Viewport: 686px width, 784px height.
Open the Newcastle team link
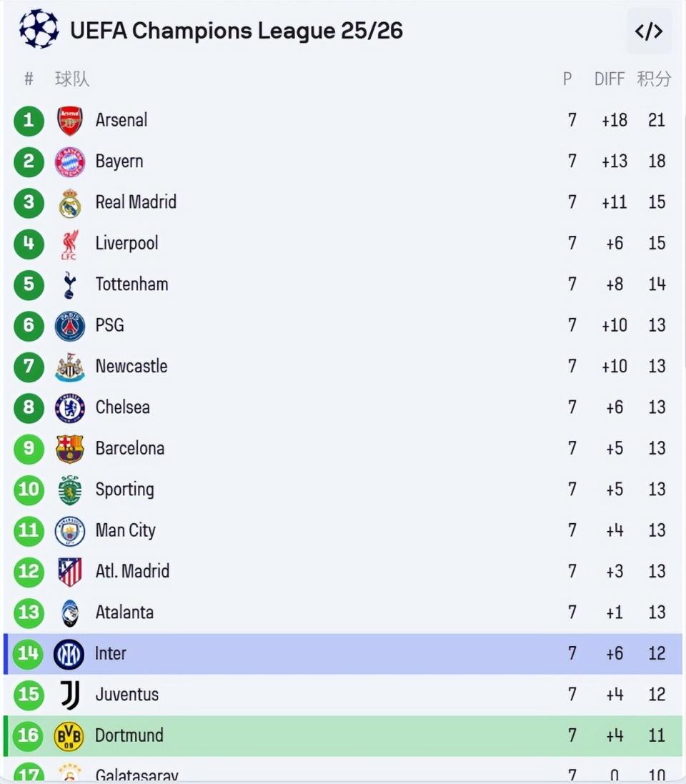click(131, 367)
